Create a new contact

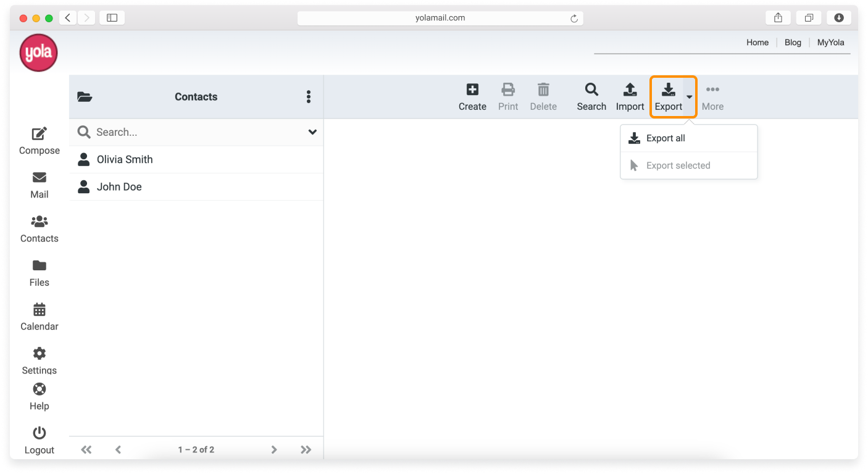[x=472, y=96]
